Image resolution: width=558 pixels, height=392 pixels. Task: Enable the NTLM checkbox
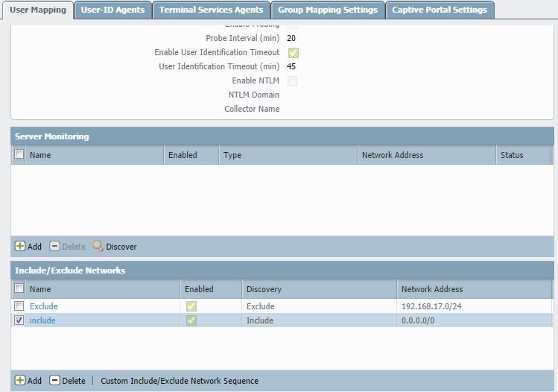click(x=293, y=80)
